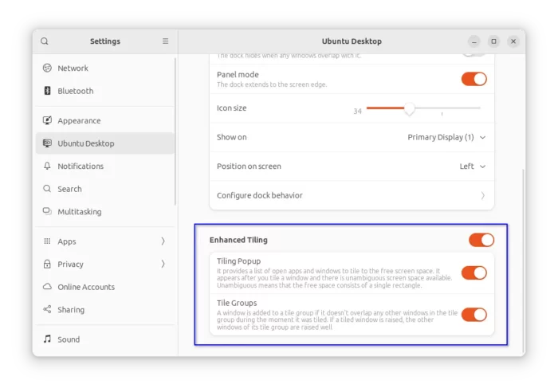
Task: Close the Settings window
Action: (513, 41)
